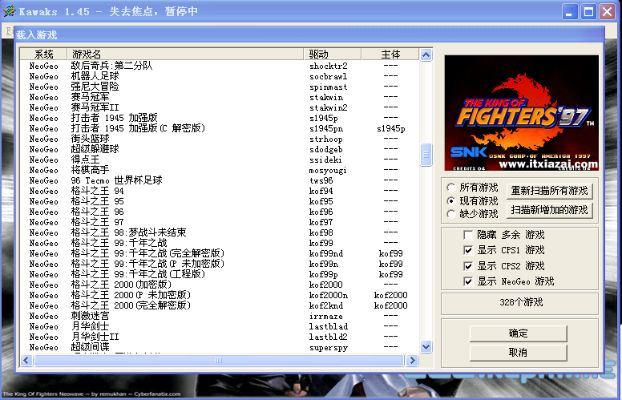Click the 328个游戏 count button

click(520, 303)
